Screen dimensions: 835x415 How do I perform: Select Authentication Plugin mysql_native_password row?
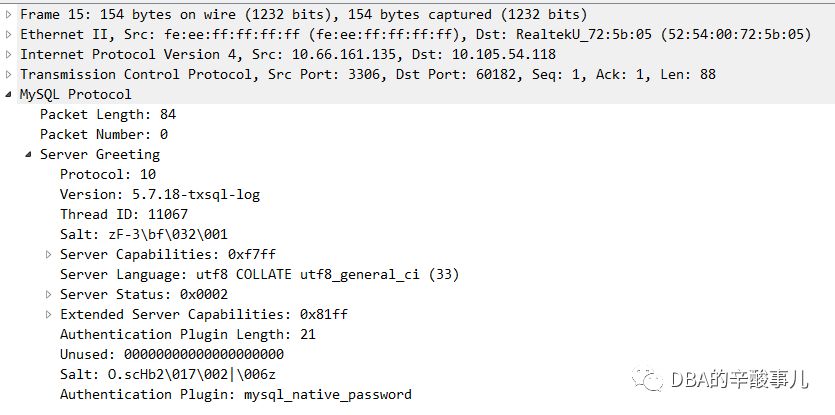click(235, 394)
